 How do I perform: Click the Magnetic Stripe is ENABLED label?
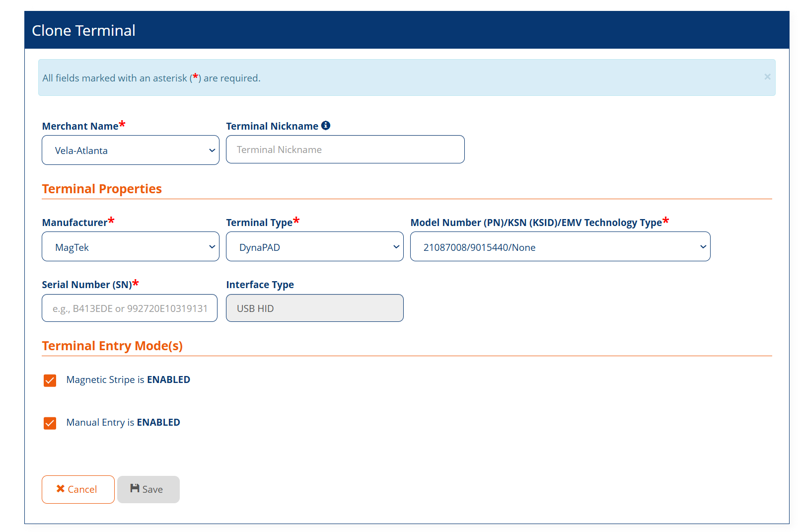tap(128, 380)
